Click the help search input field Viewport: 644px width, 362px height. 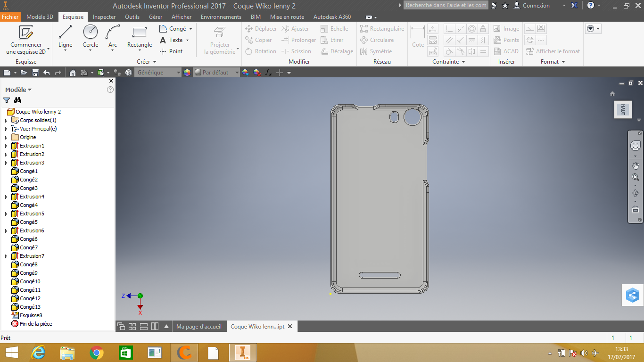pos(446,6)
